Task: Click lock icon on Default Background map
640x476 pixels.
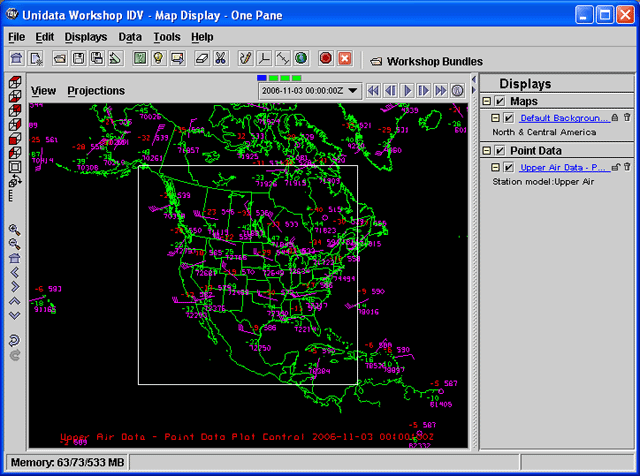Action: coord(614,118)
